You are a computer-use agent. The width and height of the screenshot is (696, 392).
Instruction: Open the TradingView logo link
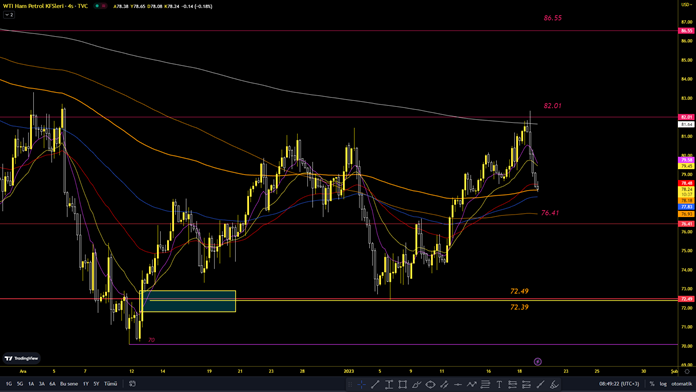coord(21,358)
